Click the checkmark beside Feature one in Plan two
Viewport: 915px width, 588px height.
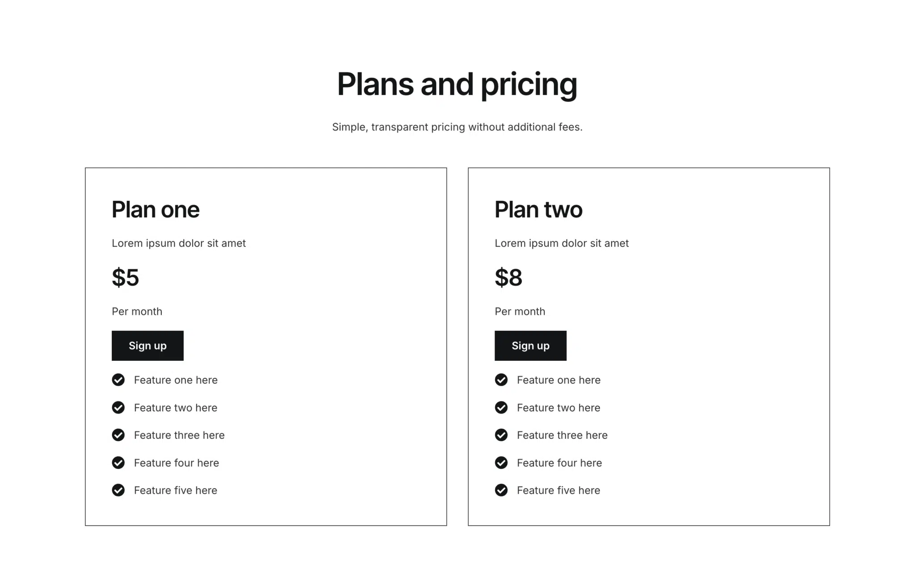[501, 380]
